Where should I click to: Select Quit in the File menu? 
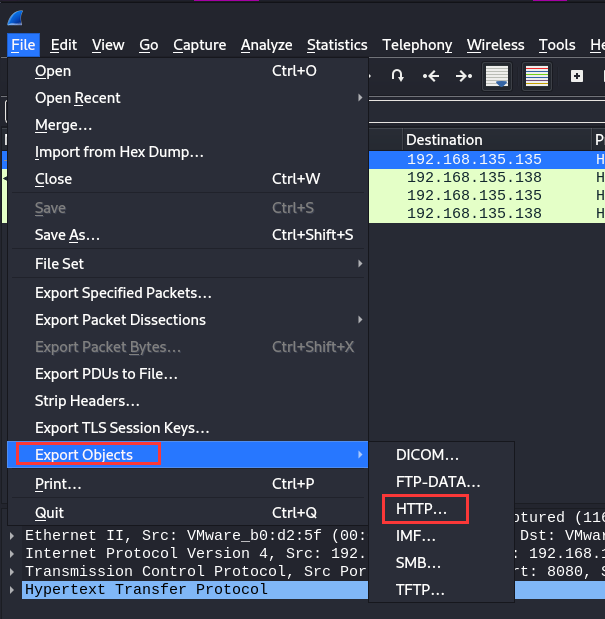188,513
